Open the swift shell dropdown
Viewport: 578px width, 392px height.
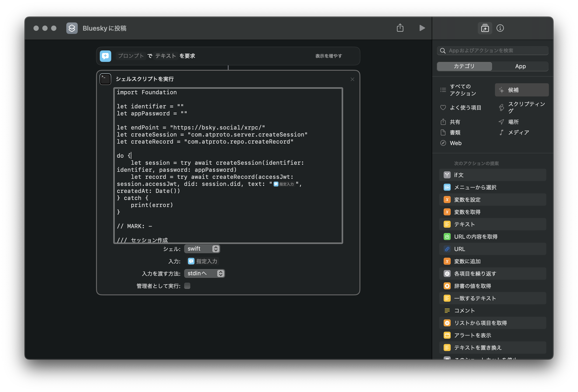(x=202, y=249)
